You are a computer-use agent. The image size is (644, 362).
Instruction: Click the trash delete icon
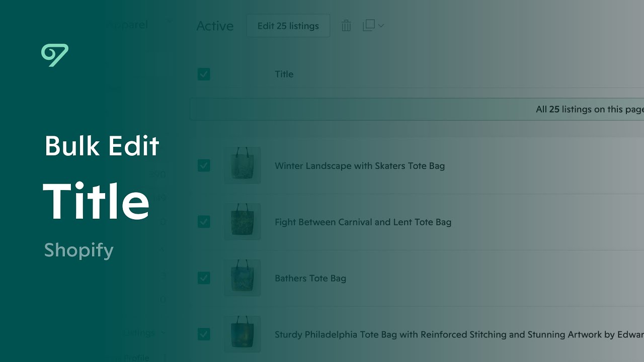[346, 26]
